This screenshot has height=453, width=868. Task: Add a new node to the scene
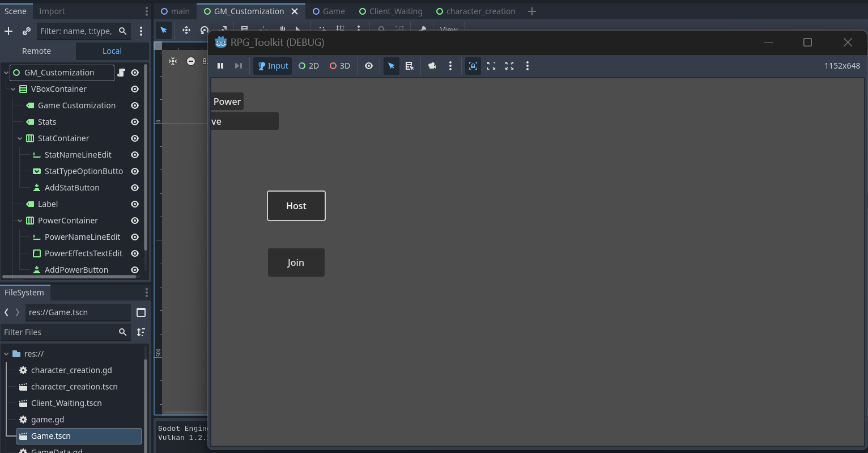8,31
